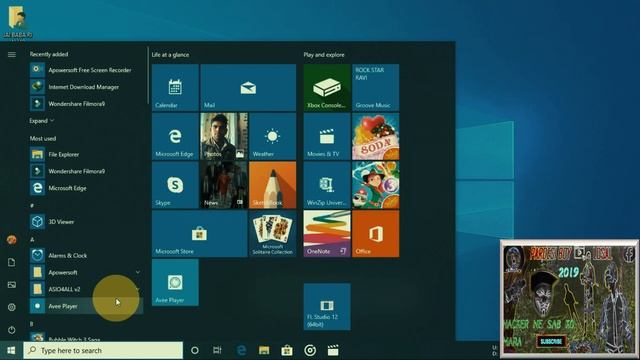Open the News tile

pyautogui.click(x=224, y=185)
